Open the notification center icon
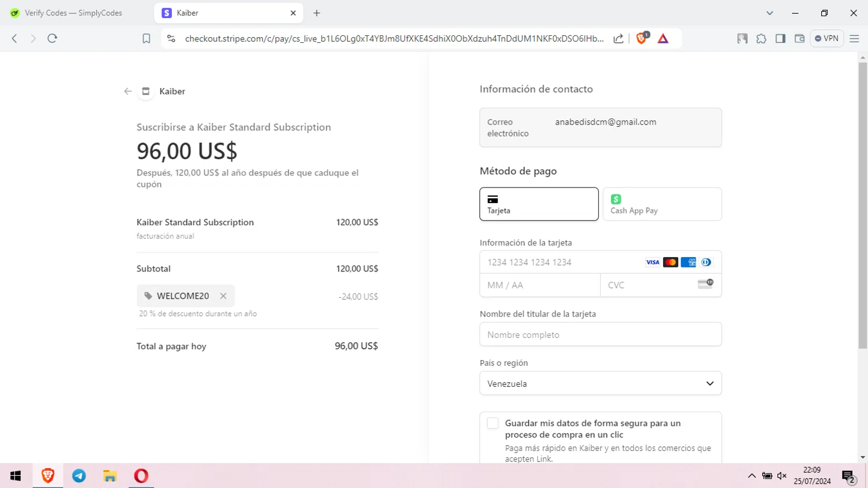Screen dimensions: 868x488 (x=849, y=477)
